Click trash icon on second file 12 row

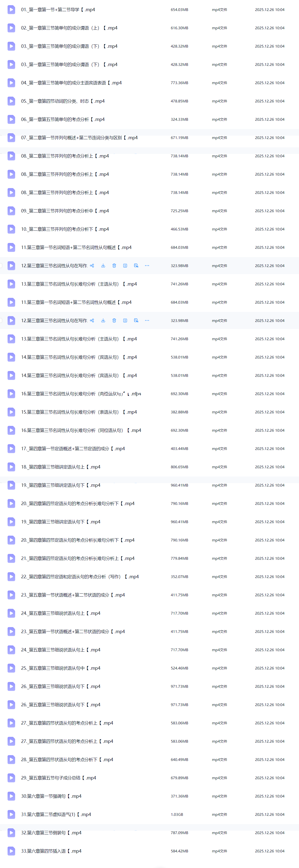[114, 320]
